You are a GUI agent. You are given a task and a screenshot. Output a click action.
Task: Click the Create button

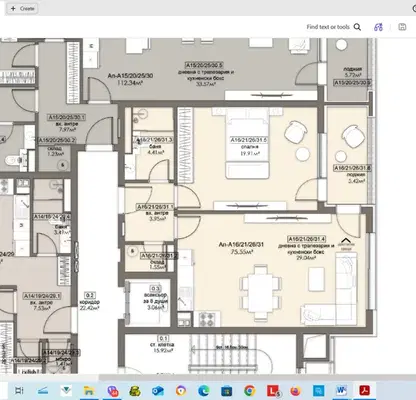[22, 8]
